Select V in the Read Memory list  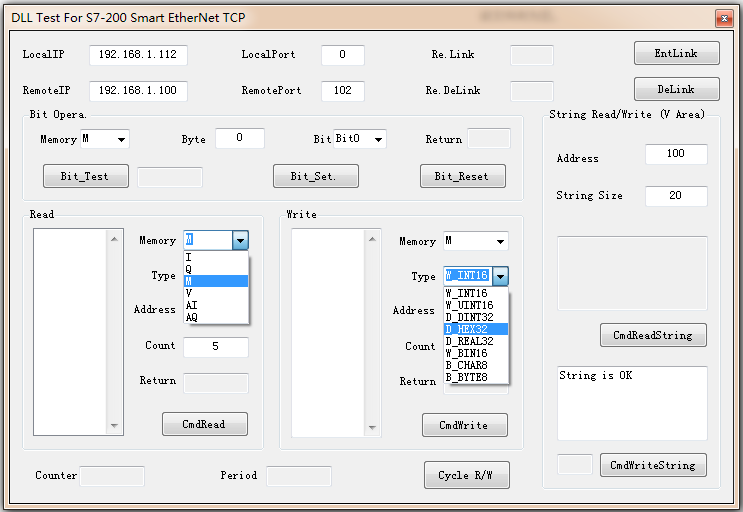(x=189, y=293)
